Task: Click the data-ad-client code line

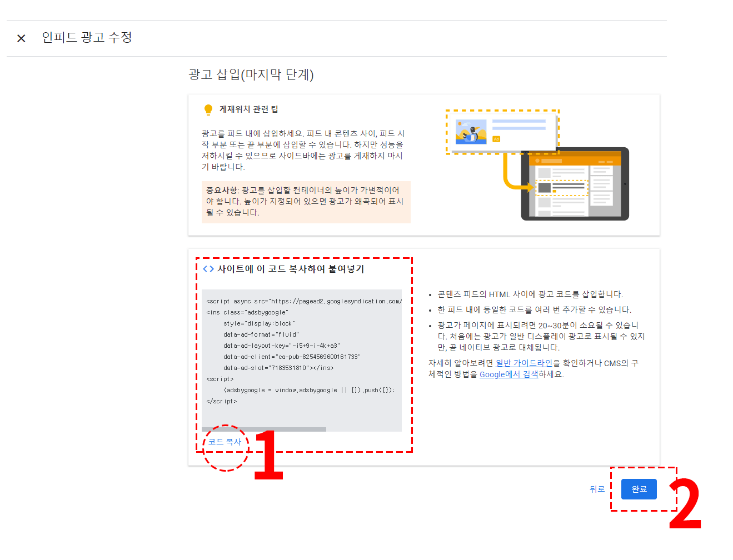Action: 292,357
